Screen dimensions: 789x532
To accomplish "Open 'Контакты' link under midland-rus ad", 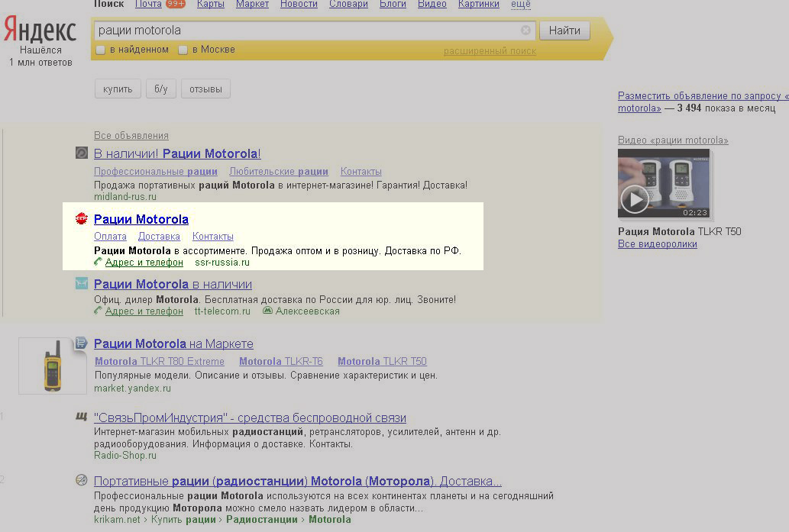I will [361, 172].
